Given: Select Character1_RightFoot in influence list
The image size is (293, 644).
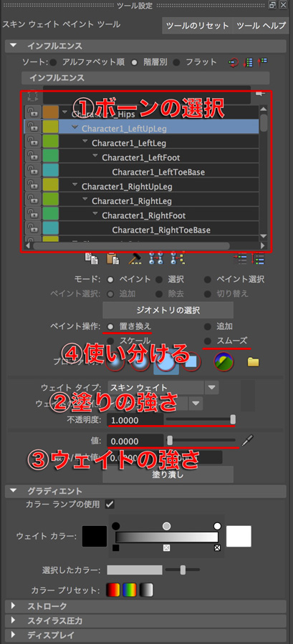Looking at the screenshot, I should pos(144,215).
